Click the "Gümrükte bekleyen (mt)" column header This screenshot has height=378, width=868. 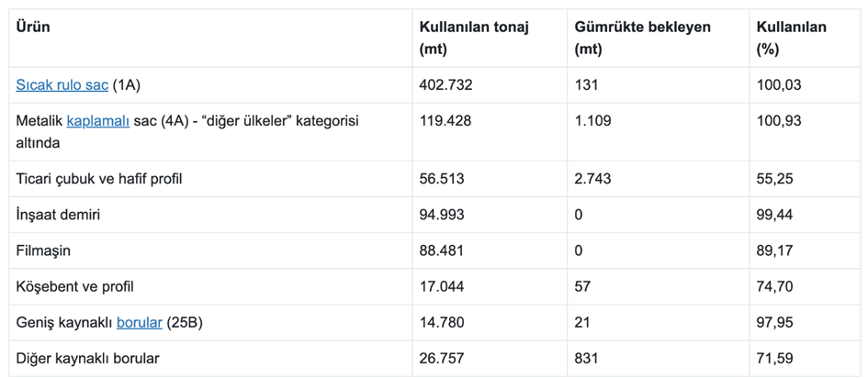click(x=642, y=38)
